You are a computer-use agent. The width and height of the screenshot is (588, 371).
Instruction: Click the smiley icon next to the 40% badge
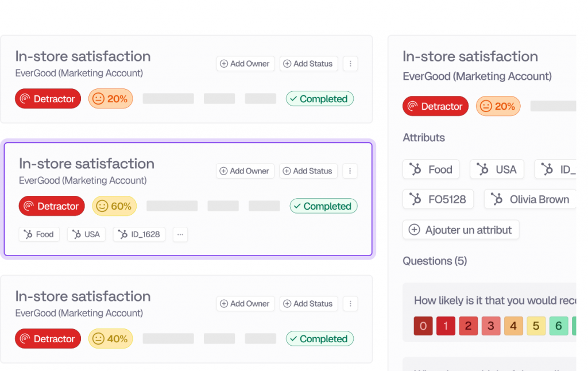[x=98, y=338]
